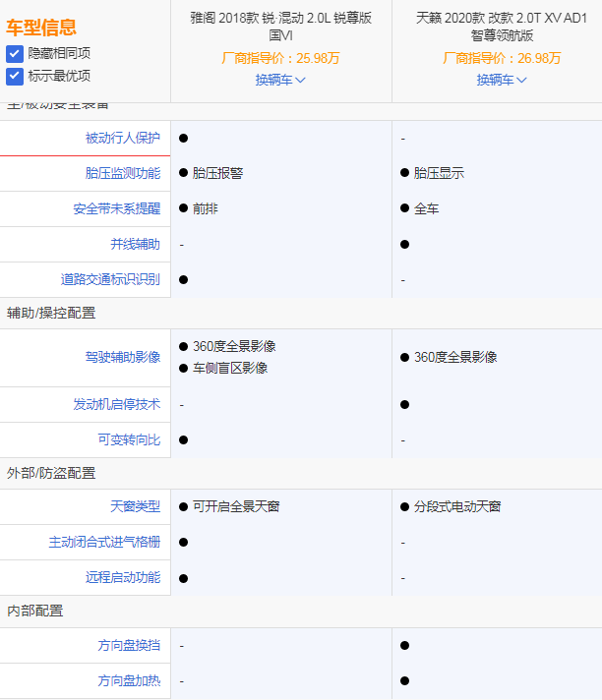The height and width of the screenshot is (700, 602).
Task: Open the 远程启动功能 parameter link
Action: [122, 577]
